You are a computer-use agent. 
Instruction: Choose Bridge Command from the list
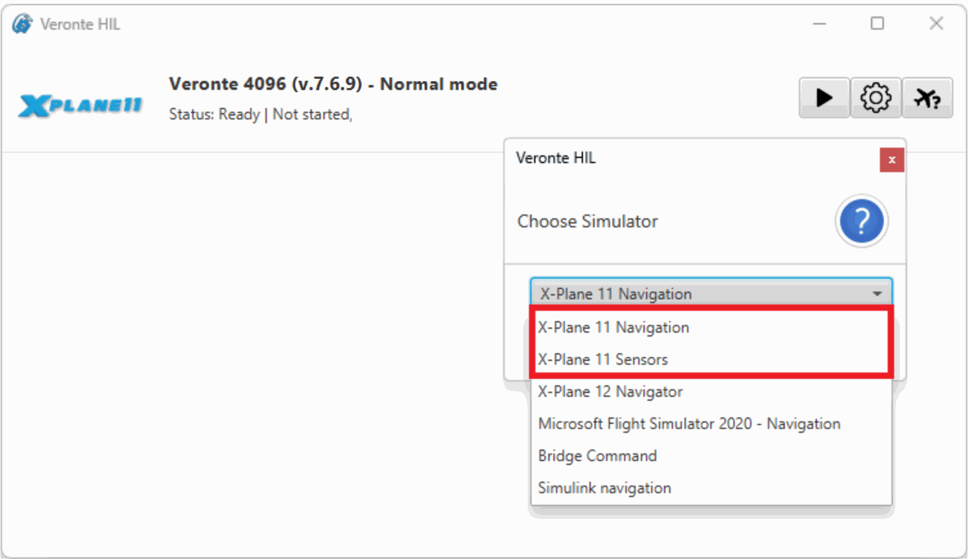[597, 456]
